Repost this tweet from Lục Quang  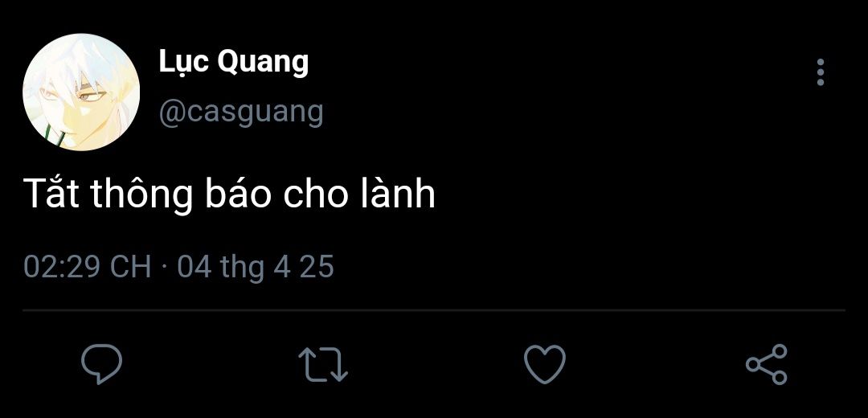pyautogui.click(x=323, y=364)
